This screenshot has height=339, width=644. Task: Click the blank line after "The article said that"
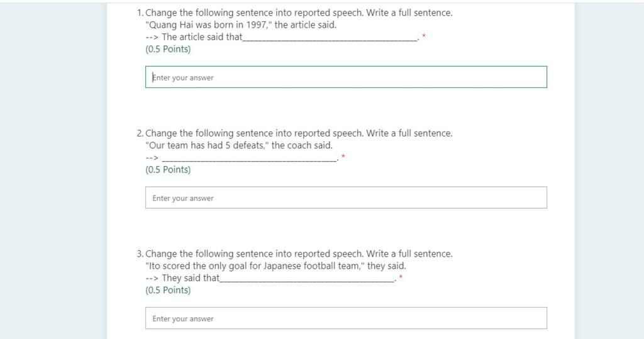coord(330,40)
